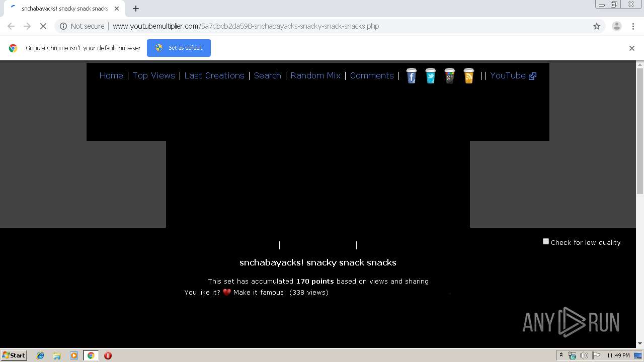Select the snchabayacks snacky snack tab

(64, 9)
